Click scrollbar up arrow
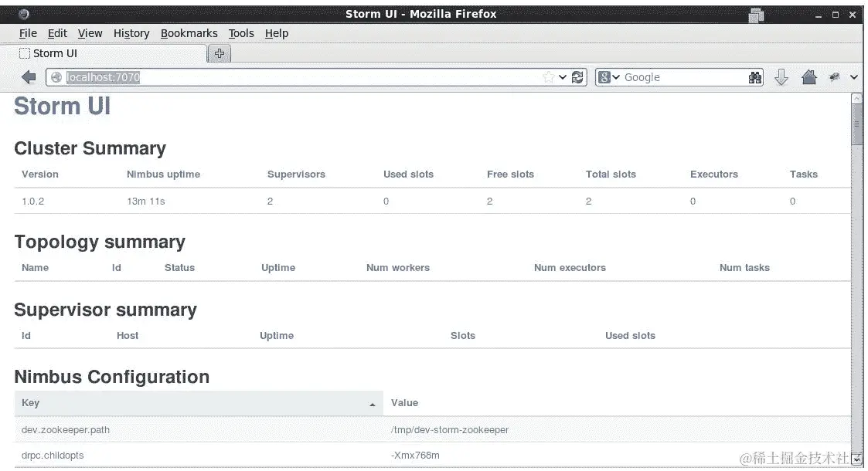The height and width of the screenshot is (471, 868). click(x=857, y=98)
